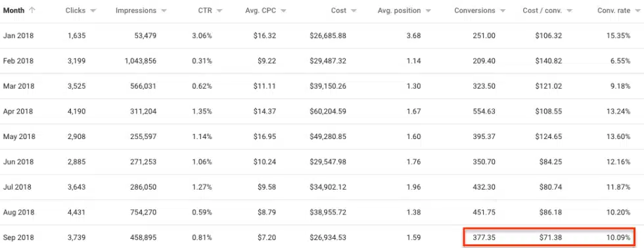Screen dimensions: 644x248
Task: Open the Avg. position column dropdown arrow
Action: click(x=428, y=11)
